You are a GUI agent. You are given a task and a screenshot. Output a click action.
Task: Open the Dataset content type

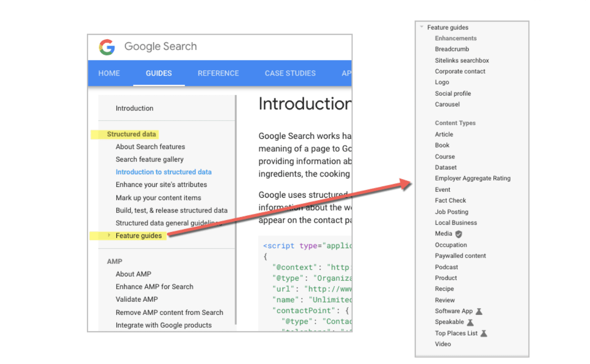click(x=446, y=167)
